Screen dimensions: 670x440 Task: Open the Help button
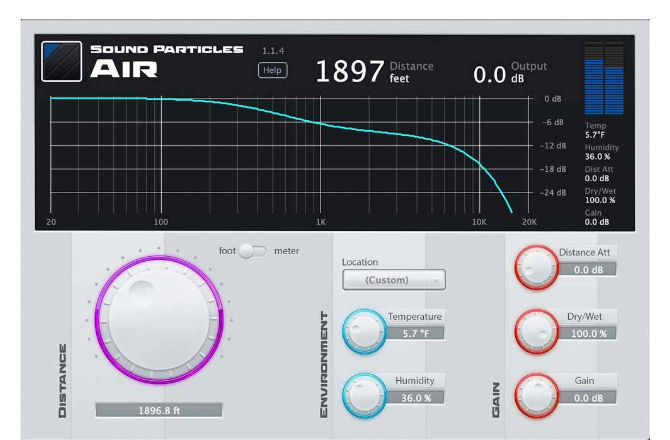[272, 70]
